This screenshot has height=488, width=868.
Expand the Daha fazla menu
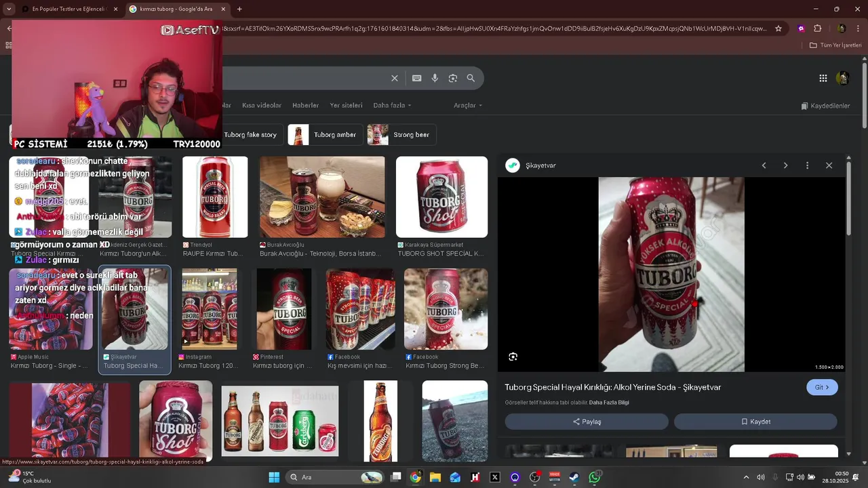(x=392, y=106)
